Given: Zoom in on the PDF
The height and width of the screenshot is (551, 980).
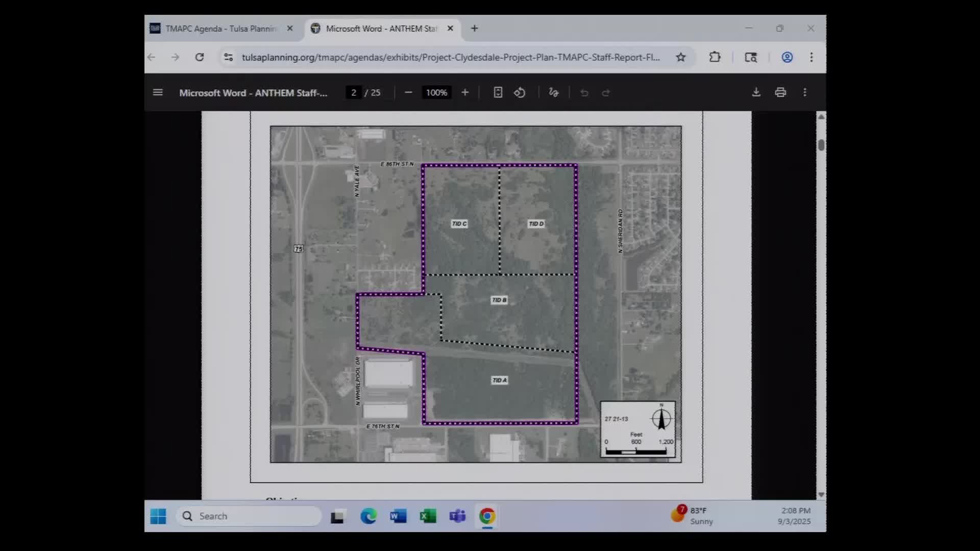Looking at the screenshot, I should (x=465, y=92).
